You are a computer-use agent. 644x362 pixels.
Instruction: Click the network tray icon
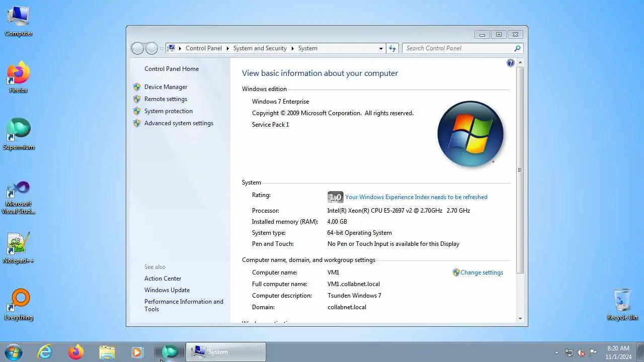pyautogui.click(x=569, y=352)
